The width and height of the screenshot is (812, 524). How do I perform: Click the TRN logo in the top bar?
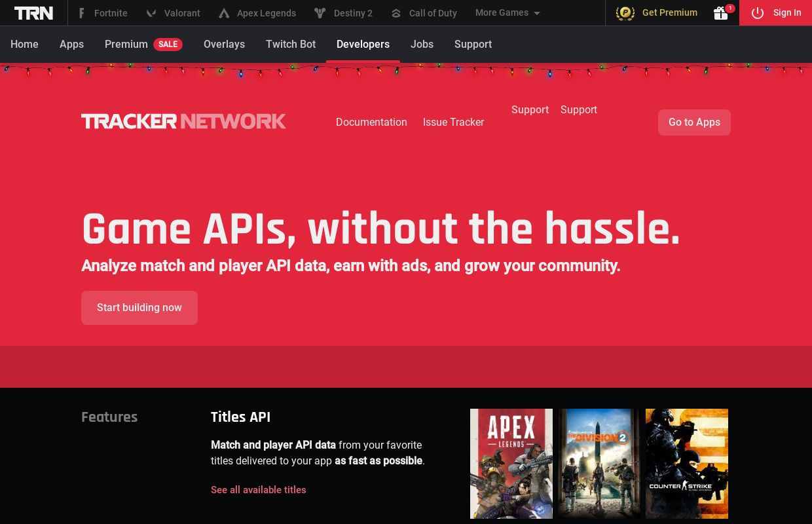(33, 13)
